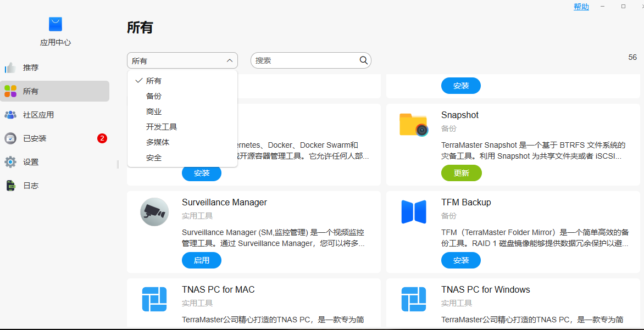Screen dimensions: 644x330
Task: Collapse the 所有 category dropdown
Action: 182,60
